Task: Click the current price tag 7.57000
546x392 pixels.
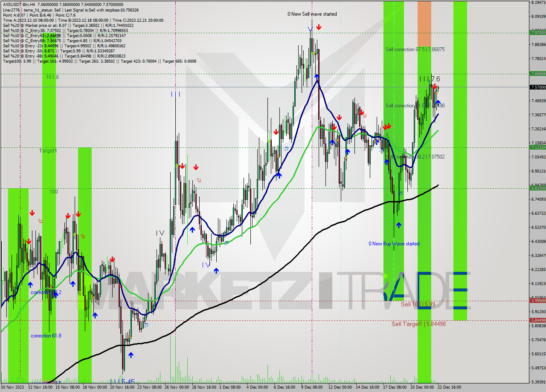Action: point(537,87)
